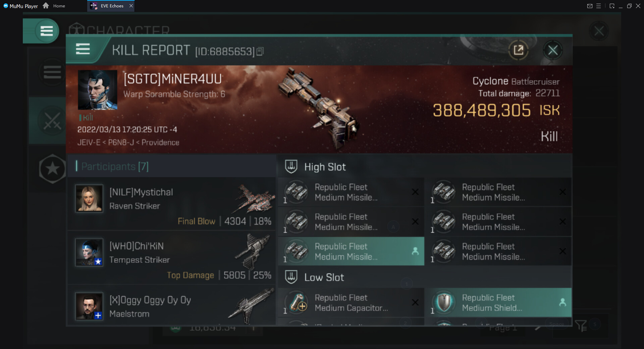The image size is (644, 349).
Task: Click the High Slot section icon
Action: [x=291, y=167]
